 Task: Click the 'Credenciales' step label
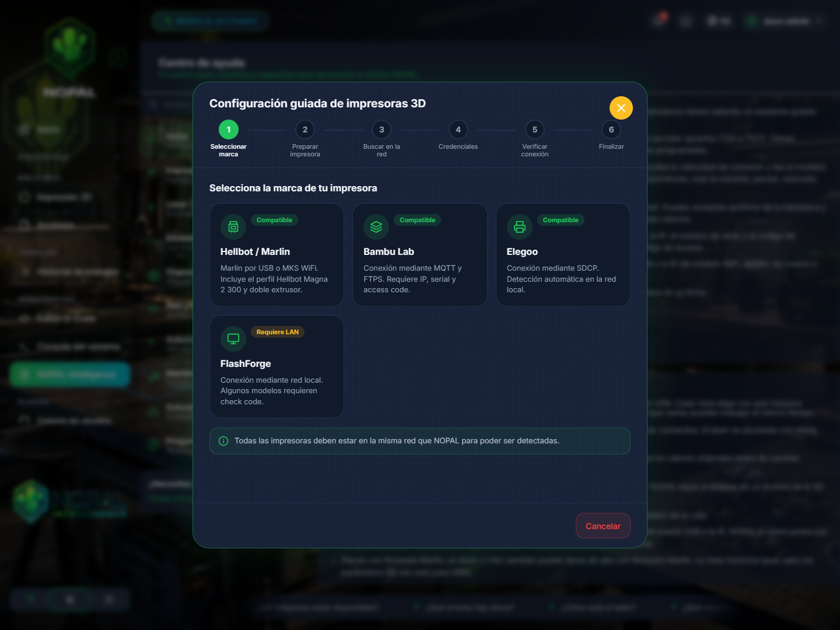point(459,146)
